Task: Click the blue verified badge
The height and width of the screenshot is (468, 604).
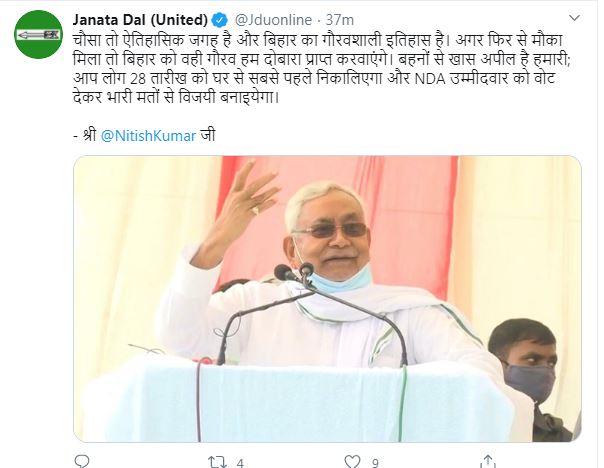Action: coord(220,19)
